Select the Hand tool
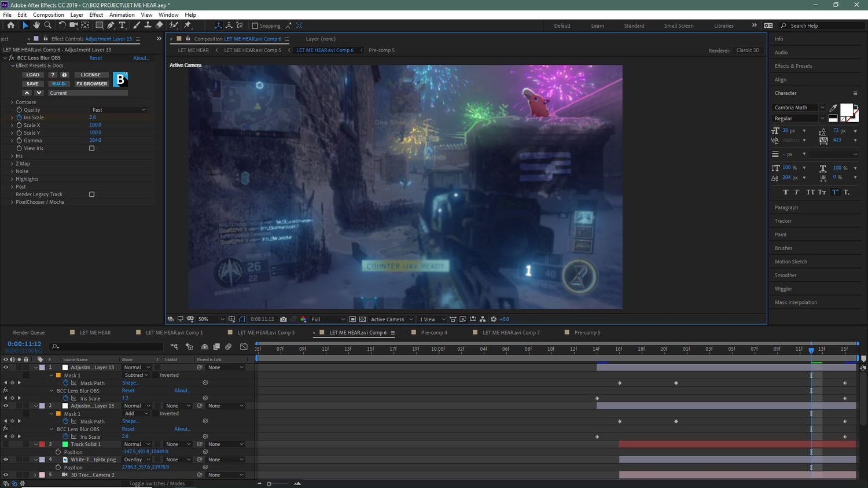 click(x=36, y=25)
